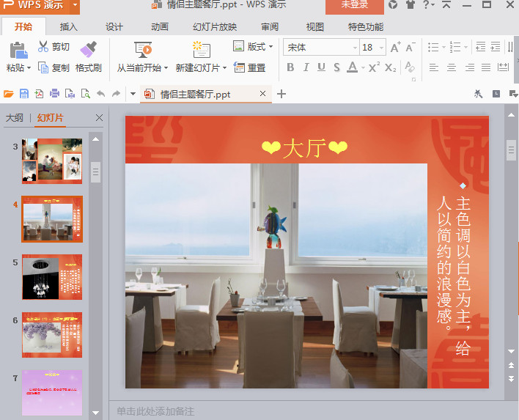
Task: Justify text alignment
Action: click(486, 67)
